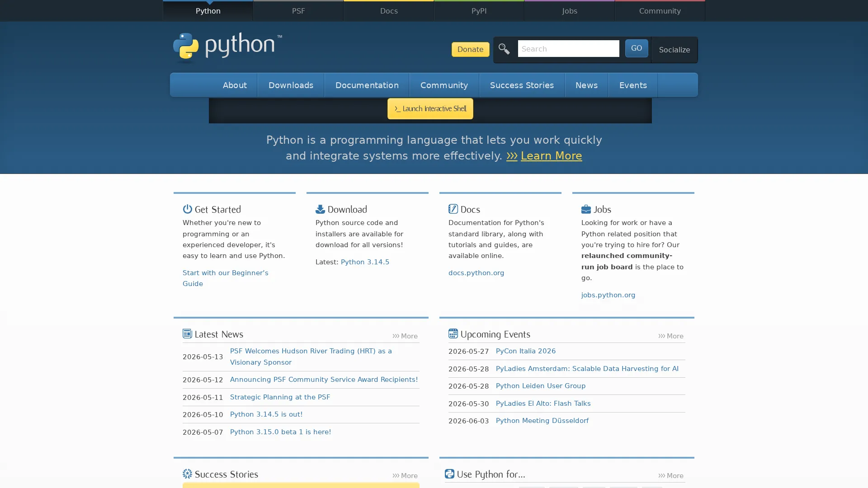
Task: Click the Donate button
Action: pos(470,49)
